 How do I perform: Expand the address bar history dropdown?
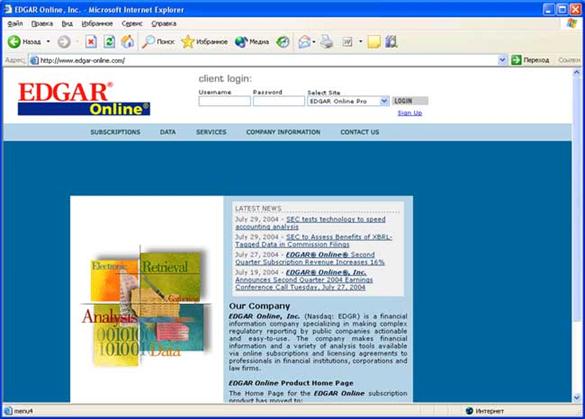[x=502, y=60]
